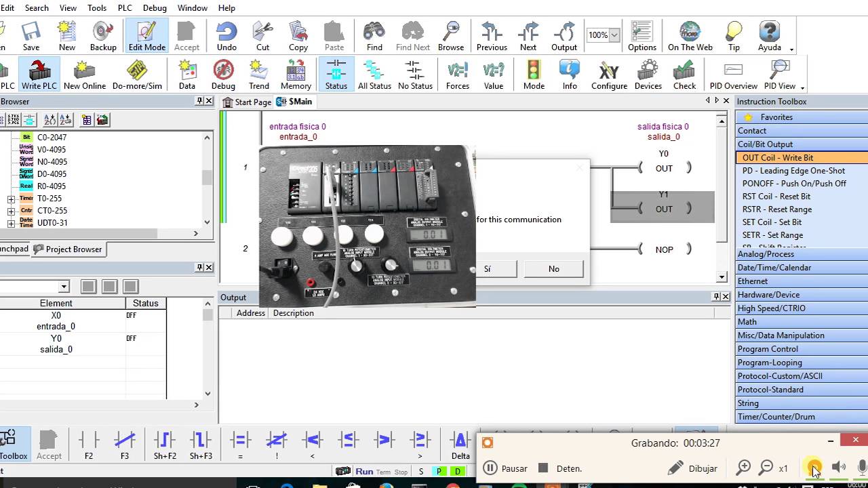Click Pausar in the recorder bar
Screen dimensions: 868x488
click(x=505, y=468)
